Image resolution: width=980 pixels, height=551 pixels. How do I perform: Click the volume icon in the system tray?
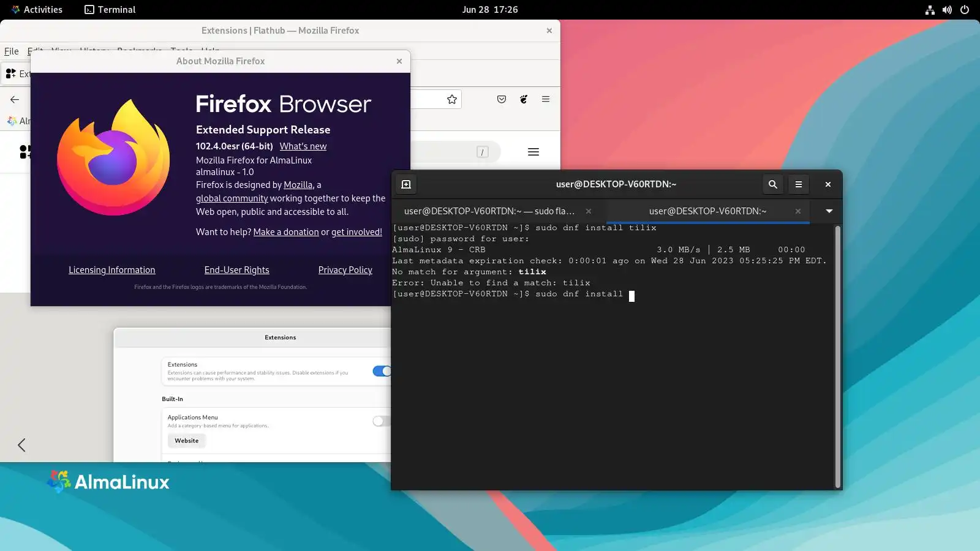click(x=947, y=10)
